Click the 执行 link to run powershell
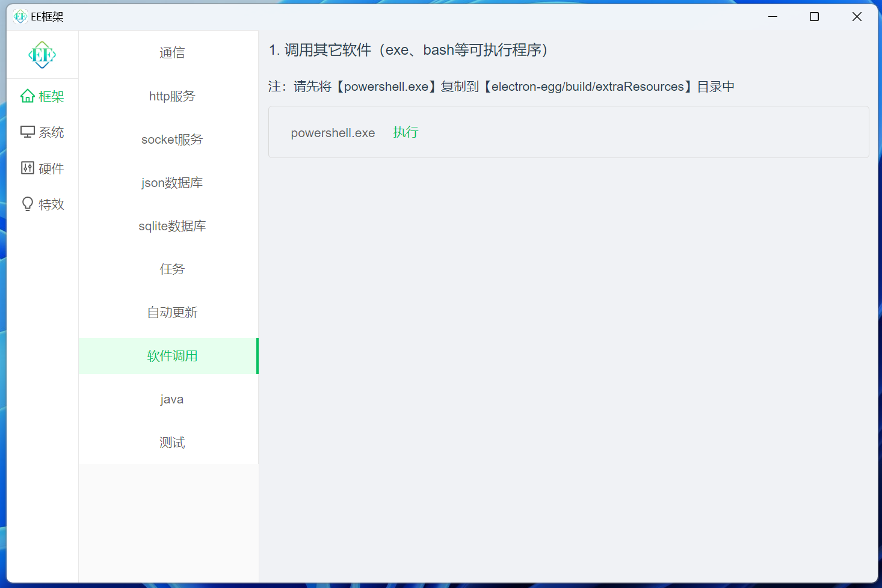The image size is (882, 588). [x=406, y=132]
